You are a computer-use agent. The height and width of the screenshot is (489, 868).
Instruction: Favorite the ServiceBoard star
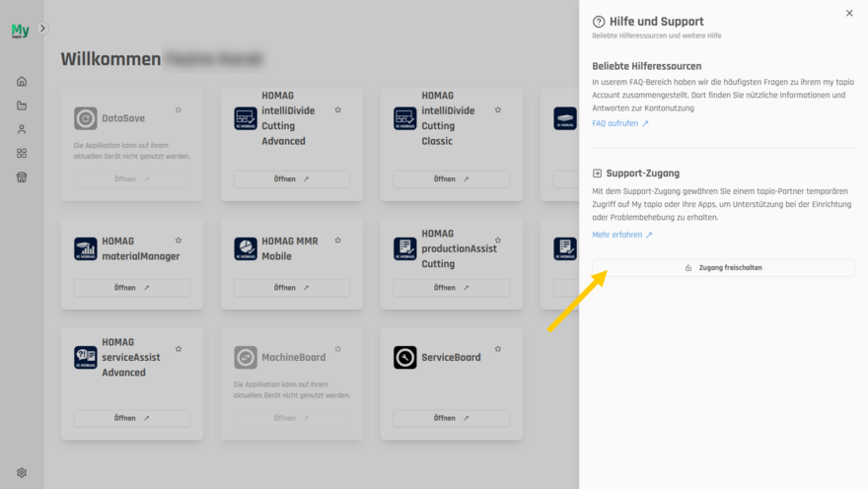(498, 349)
